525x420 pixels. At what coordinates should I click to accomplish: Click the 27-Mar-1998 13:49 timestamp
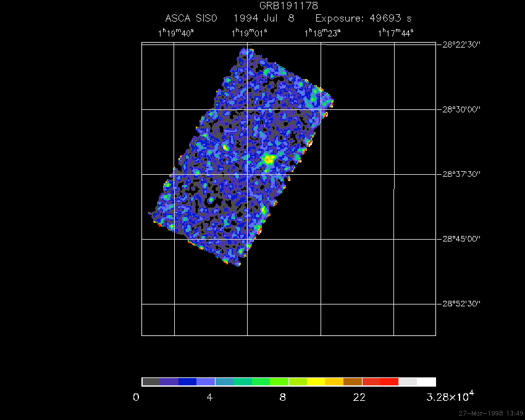click(x=490, y=413)
